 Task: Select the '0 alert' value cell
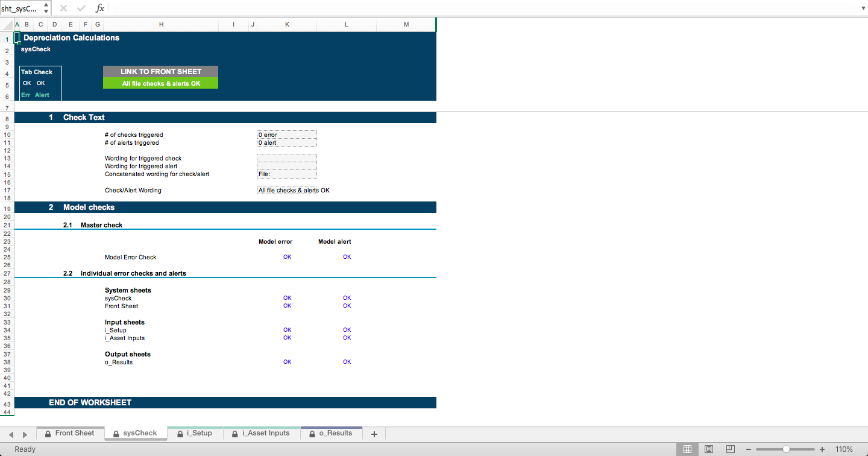tap(287, 143)
